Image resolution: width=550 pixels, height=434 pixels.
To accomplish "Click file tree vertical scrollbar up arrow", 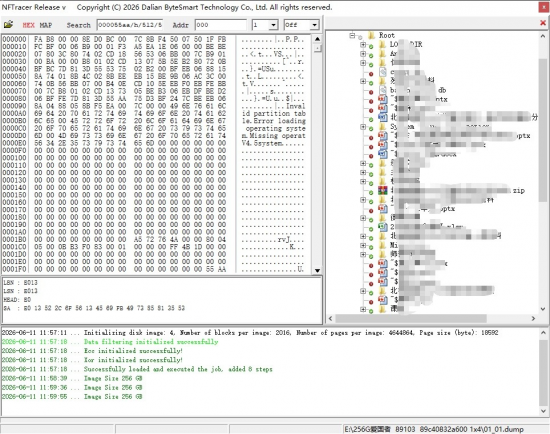I will point(543,36).
